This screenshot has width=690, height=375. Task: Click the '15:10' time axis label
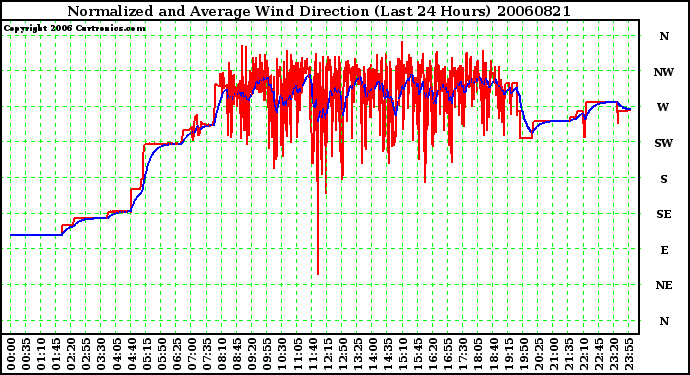[x=403, y=354]
